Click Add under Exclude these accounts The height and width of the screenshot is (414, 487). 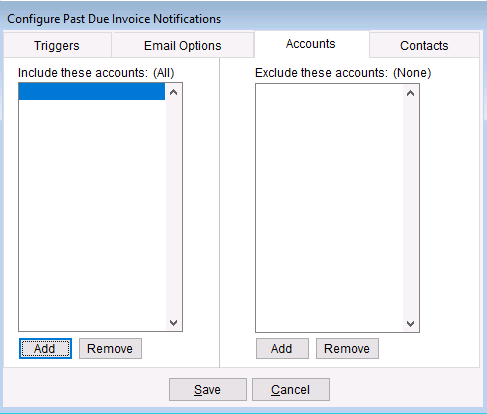tap(282, 349)
